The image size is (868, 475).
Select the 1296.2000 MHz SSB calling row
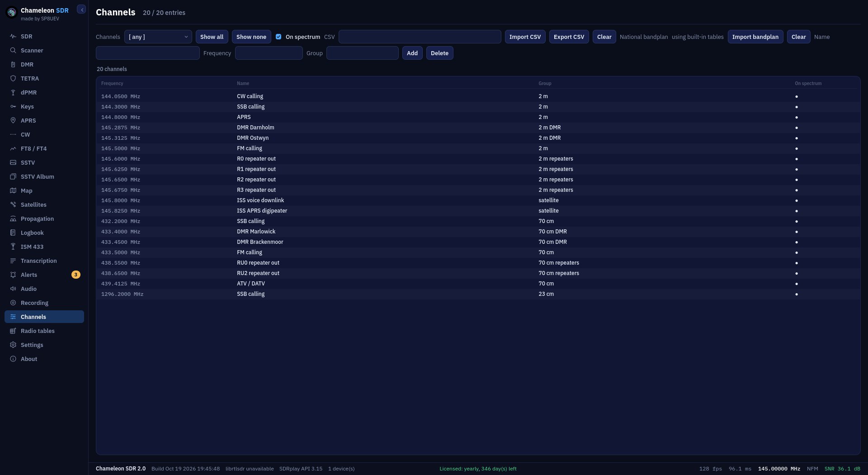tap(478, 294)
